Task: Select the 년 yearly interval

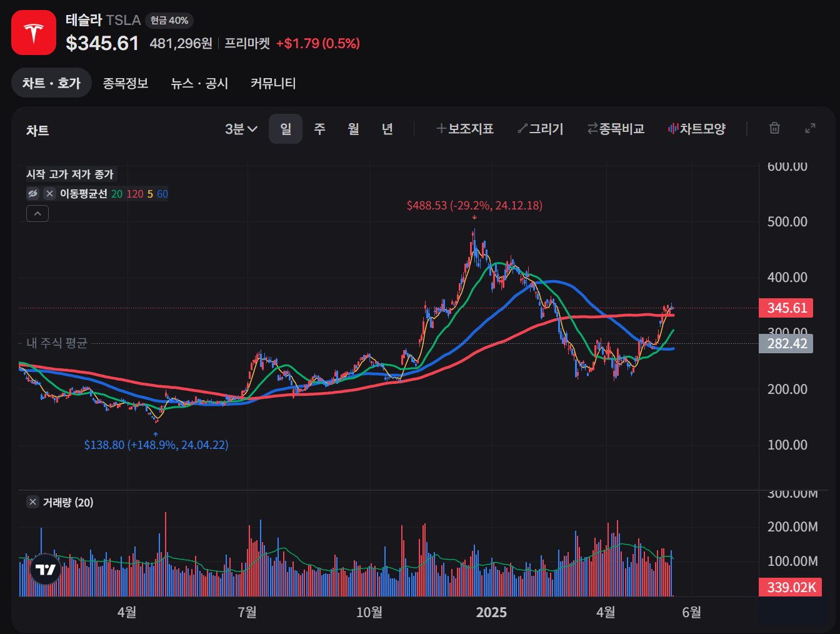Action: pyautogui.click(x=387, y=129)
